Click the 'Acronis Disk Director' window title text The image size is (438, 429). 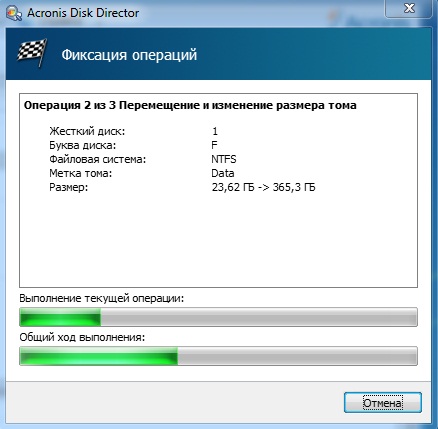(x=83, y=13)
